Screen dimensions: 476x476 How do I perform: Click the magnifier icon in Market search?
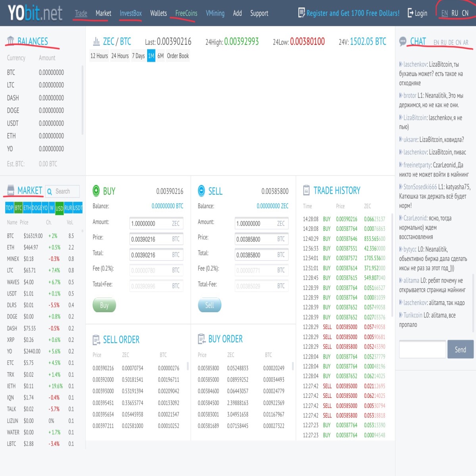pyautogui.click(x=50, y=192)
